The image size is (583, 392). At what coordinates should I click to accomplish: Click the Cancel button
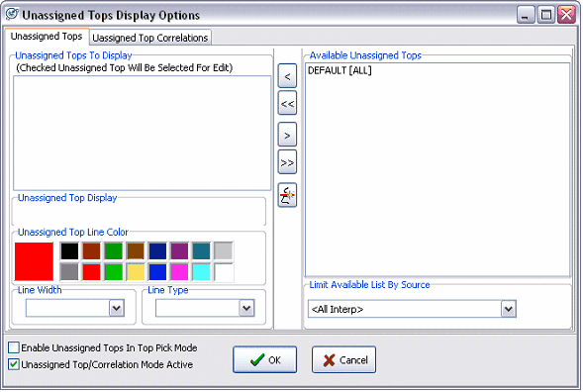coord(343,359)
